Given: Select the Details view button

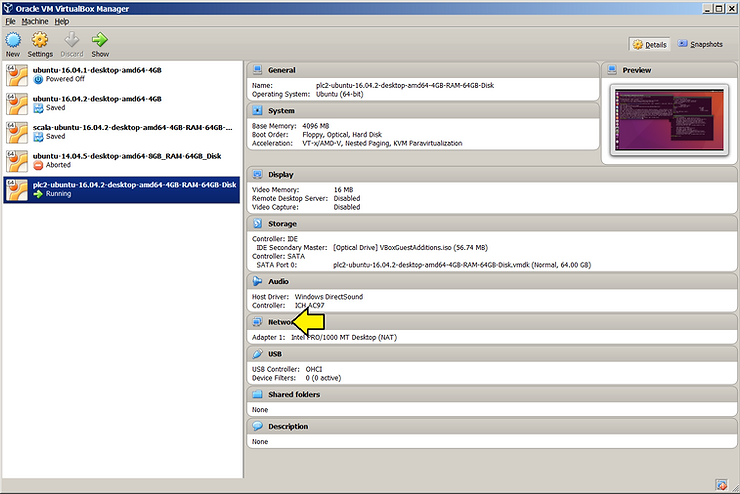Looking at the screenshot, I should point(649,44).
